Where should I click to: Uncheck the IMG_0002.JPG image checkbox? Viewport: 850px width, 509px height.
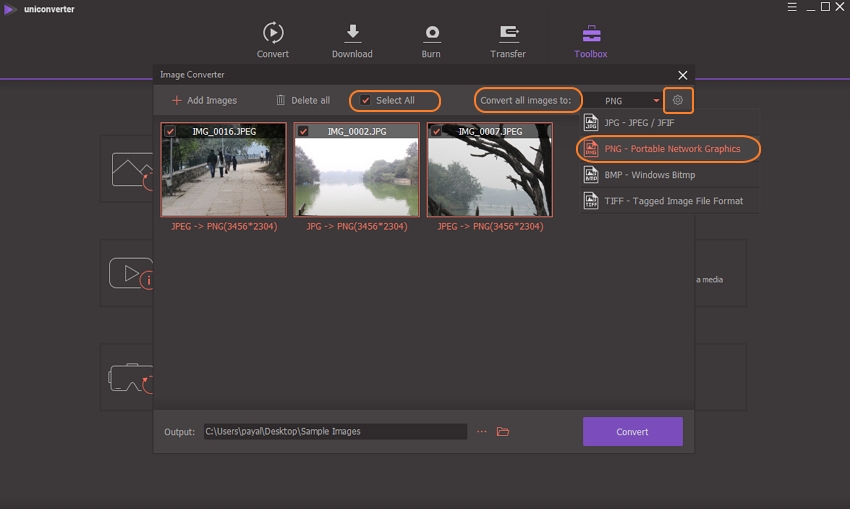tap(303, 131)
